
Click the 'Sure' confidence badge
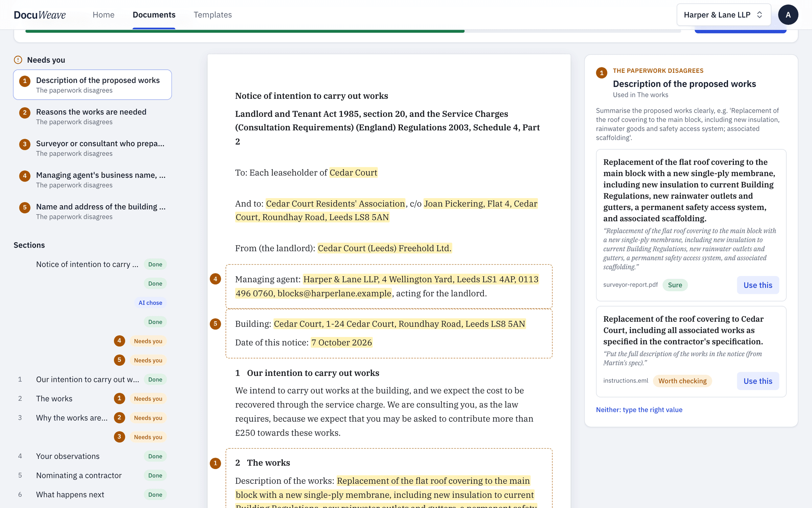point(675,285)
